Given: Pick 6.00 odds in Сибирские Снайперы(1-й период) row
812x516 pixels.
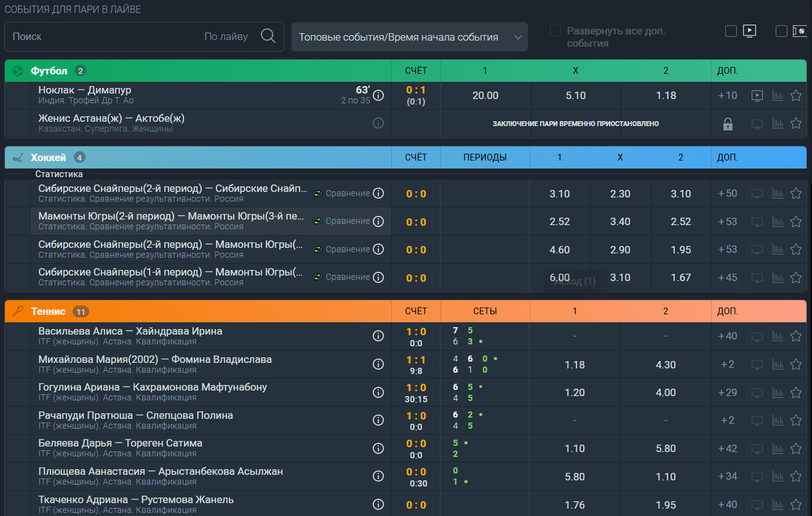Looking at the screenshot, I should click(x=560, y=277).
